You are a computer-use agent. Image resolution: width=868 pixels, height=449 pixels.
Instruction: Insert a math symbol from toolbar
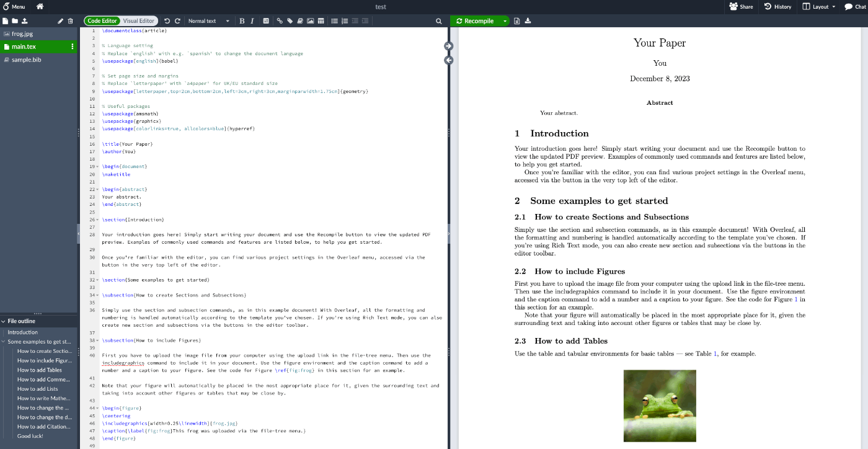click(266, 21)
